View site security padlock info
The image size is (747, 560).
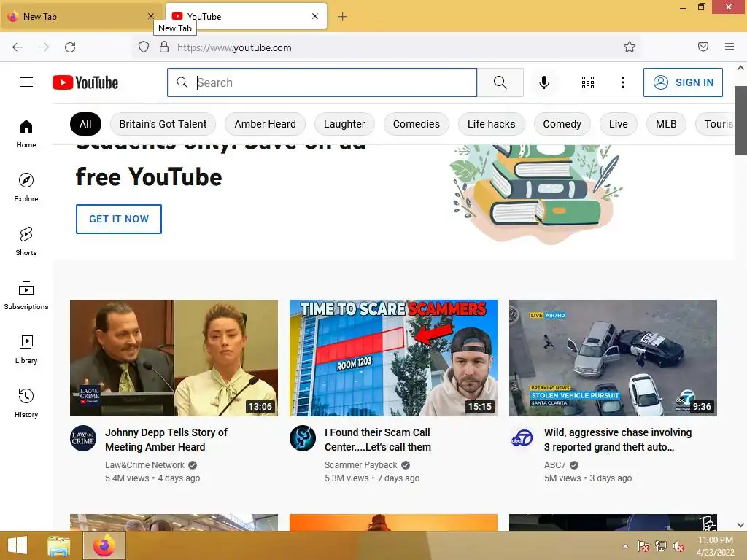tap(164, 47)
